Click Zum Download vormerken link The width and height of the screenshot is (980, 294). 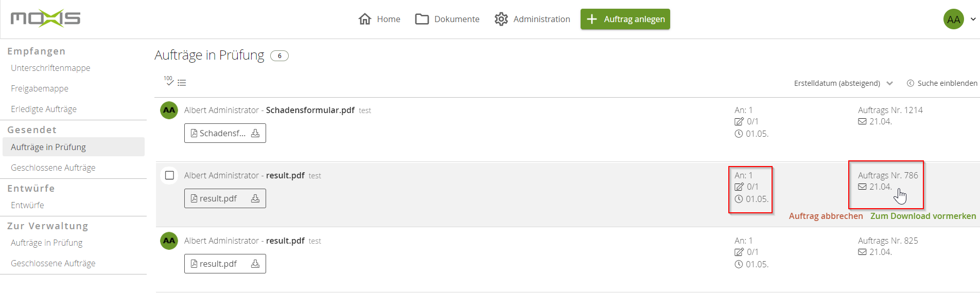[x=923, y=216]
